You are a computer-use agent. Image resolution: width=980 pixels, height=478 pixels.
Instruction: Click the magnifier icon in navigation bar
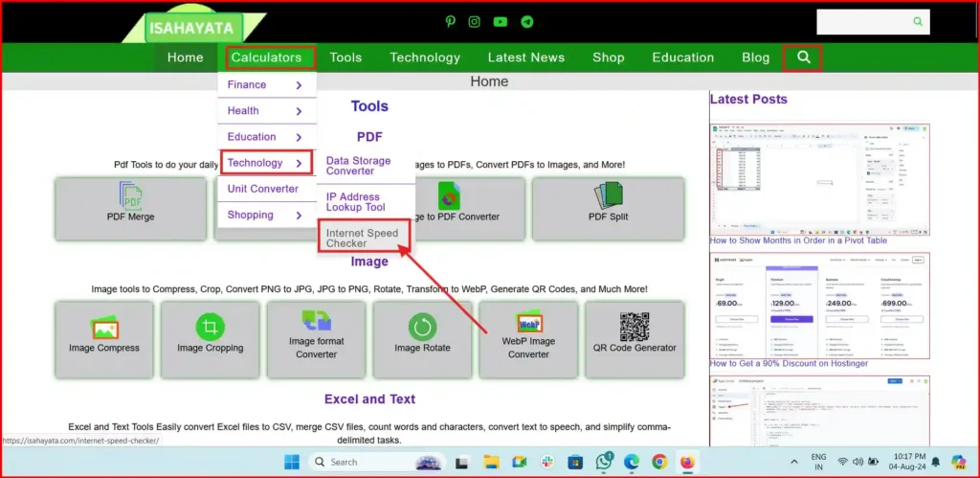(x=804, y=57)
